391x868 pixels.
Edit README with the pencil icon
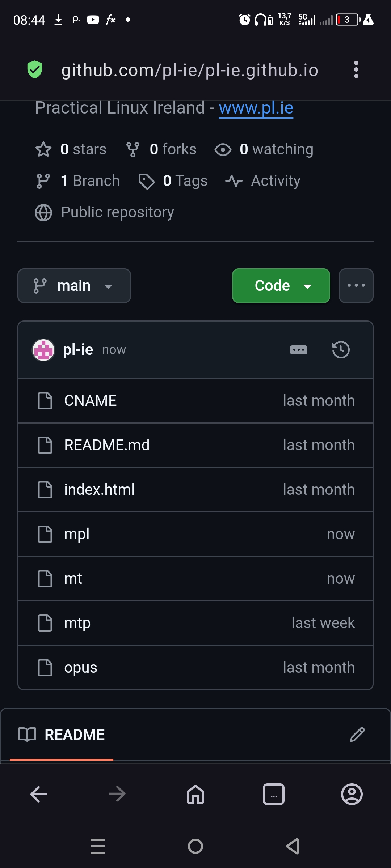[357, 735]
